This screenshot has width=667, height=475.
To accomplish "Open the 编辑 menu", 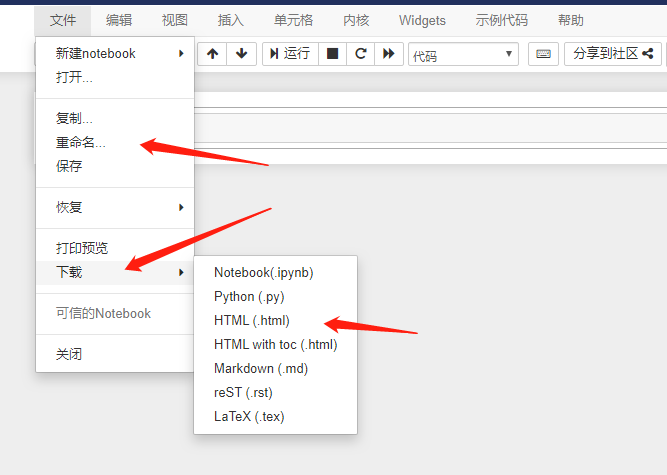I will click(x=119, y=20).
